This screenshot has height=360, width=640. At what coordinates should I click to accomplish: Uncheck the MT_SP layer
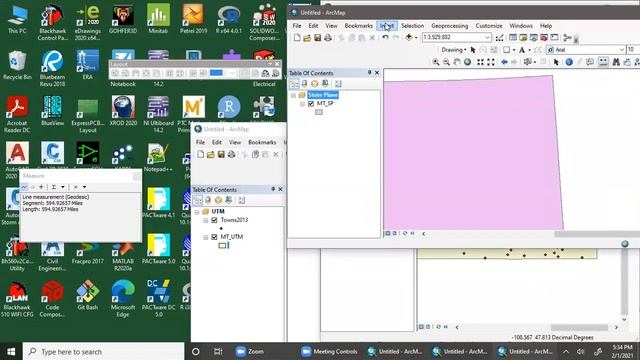[x=311, y=104]
